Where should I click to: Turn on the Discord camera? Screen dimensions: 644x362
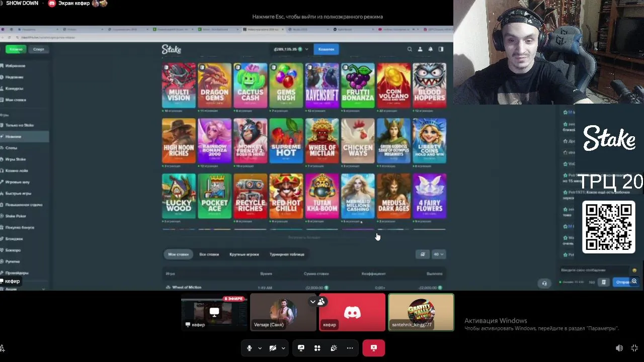[273, 348]
